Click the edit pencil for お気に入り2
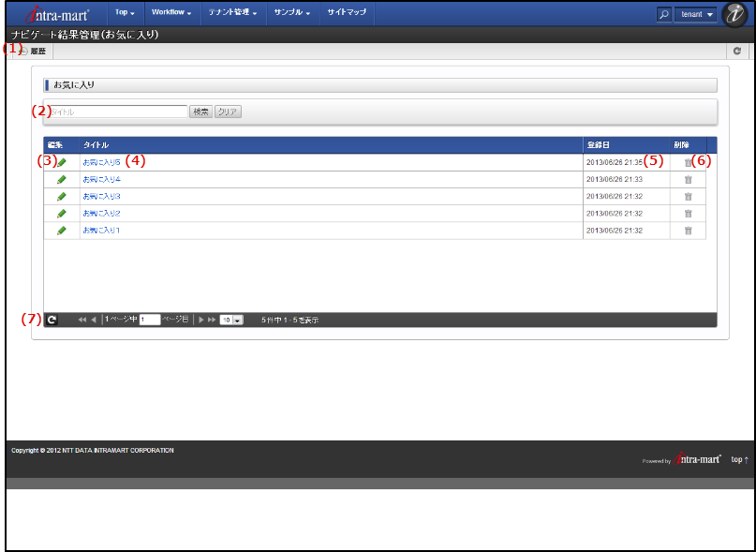 (61, 214)
